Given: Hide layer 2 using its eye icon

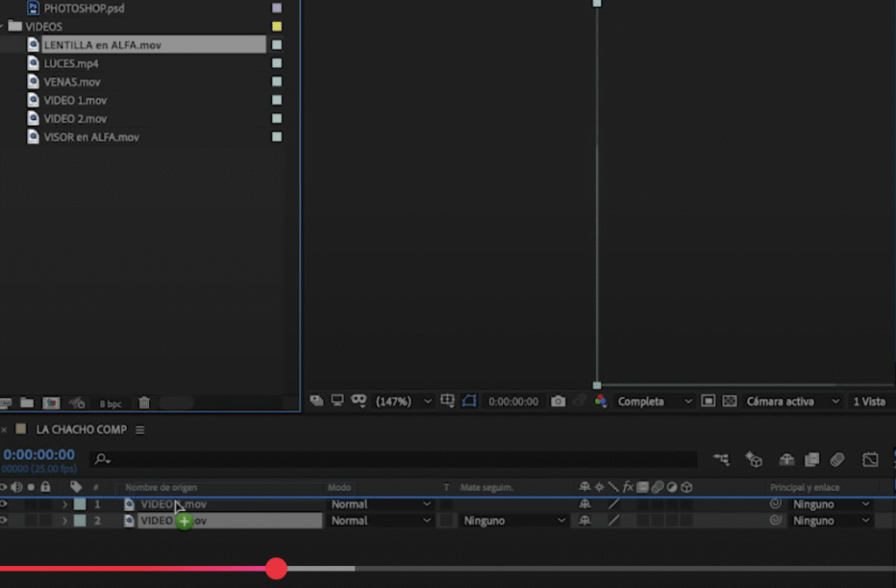Looking at the screenshot, I should click(x=3, y=521).
